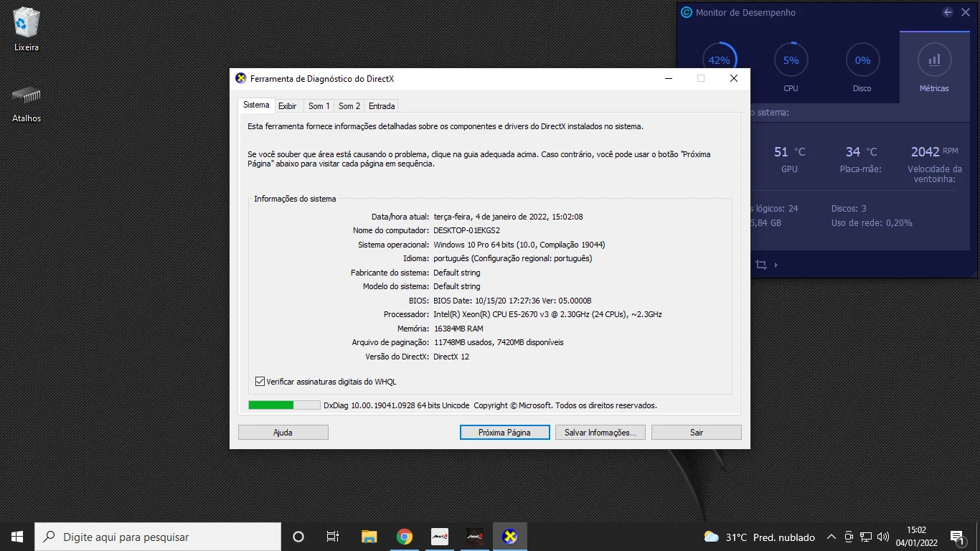980x551 pixels.
Task: Click the taskbar search box
Action: click(x=158, y=537)
